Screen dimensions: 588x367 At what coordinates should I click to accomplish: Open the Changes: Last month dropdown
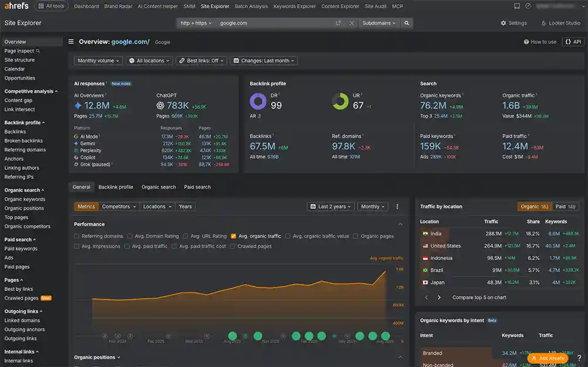[x=263, y=61]
